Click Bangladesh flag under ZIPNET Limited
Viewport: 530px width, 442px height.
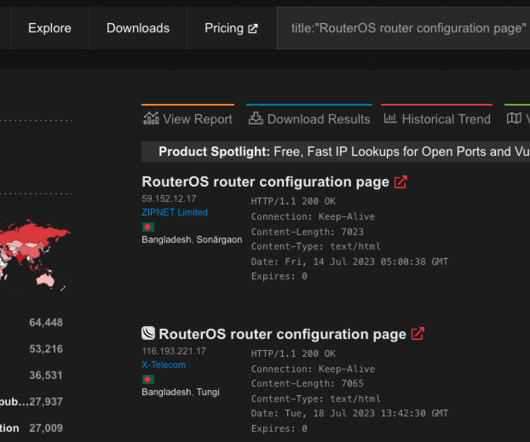point(148,227)
